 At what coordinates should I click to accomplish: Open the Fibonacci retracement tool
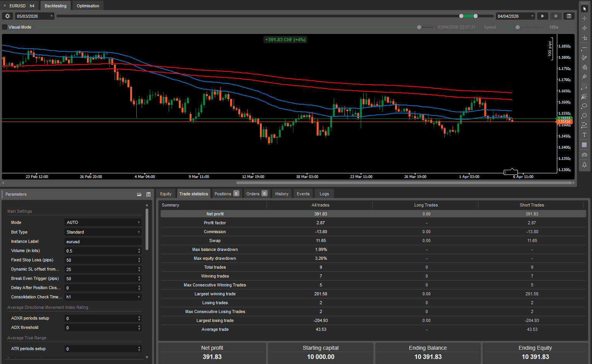pyautogui.click(x=584, y=86)
